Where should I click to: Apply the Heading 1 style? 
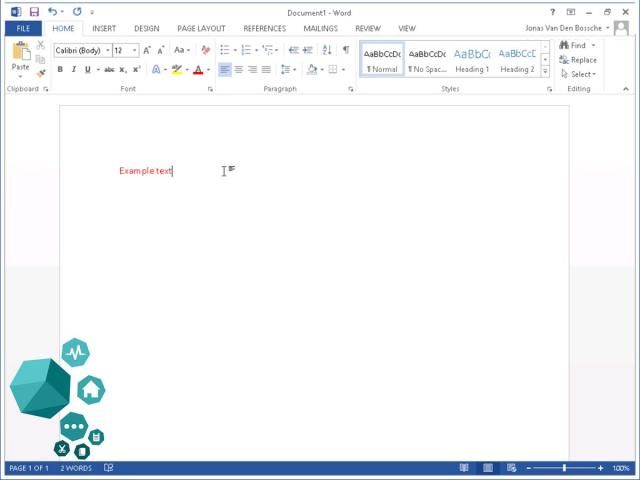click(472, 60)
